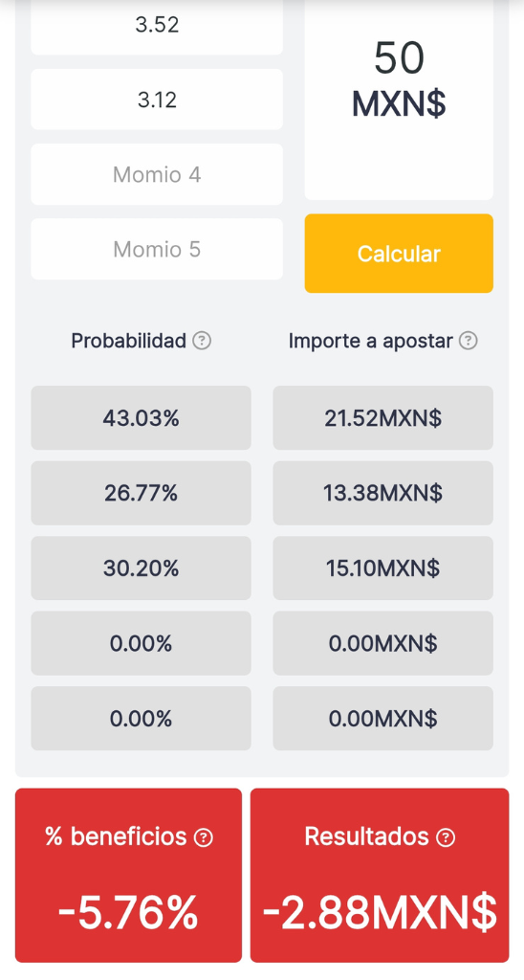Click the Calcular button

[399, 253]
